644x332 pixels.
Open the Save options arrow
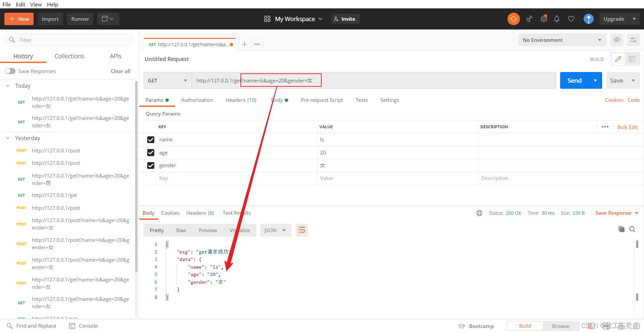point(633,80)
